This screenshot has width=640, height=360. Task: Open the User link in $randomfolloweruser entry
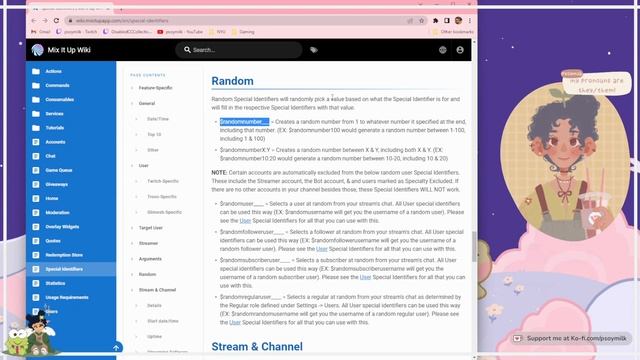coord(322,249)
